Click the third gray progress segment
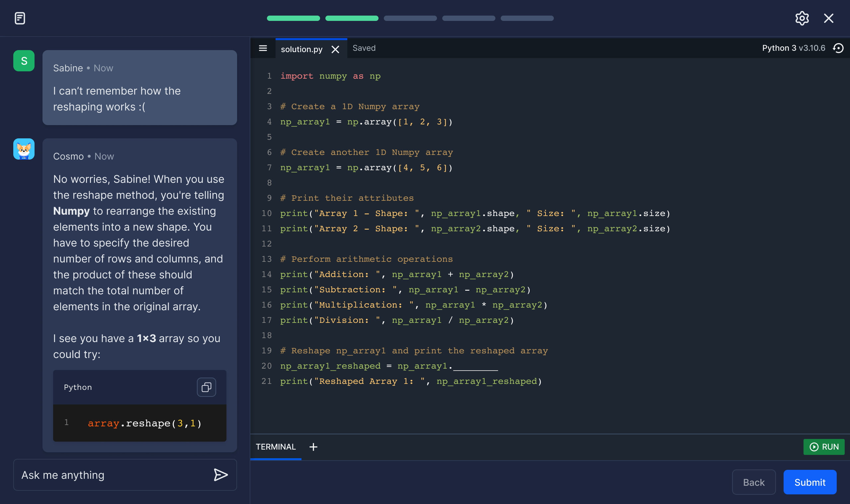Image resolution: width=850 pixels, height=504 pixels. point(410,18)
